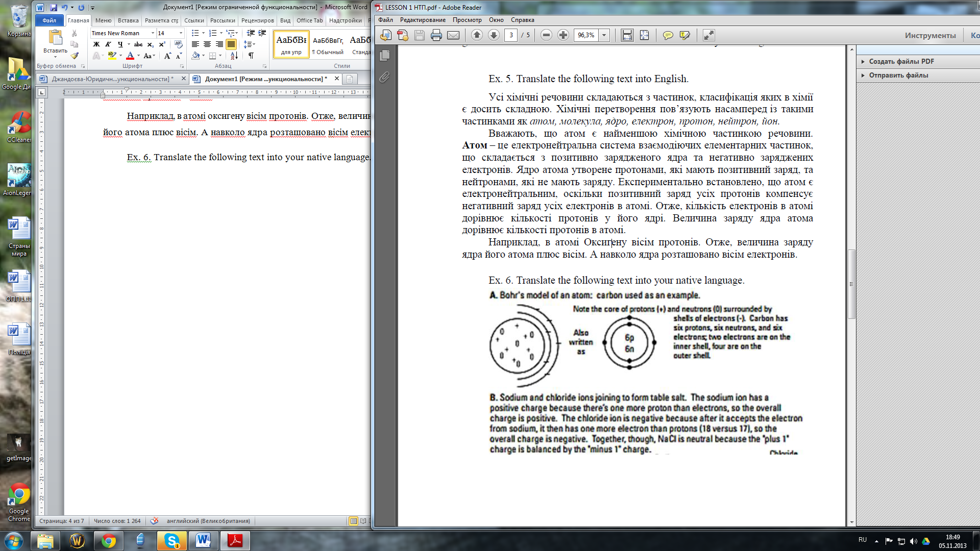Increase indent in Word paragraph group
980x551 pixels.
pyautogui.click(x=262, y=33)
